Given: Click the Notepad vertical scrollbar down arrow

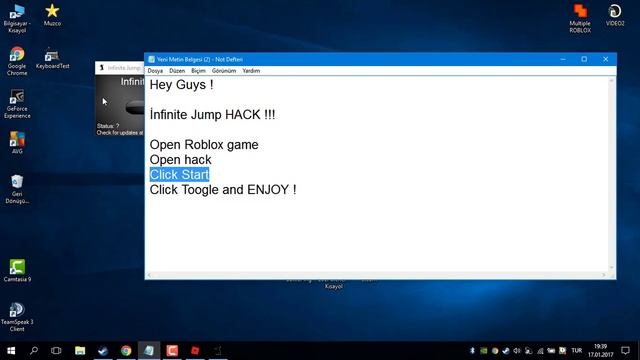Looking at the screenshot, I should (611, 267).
